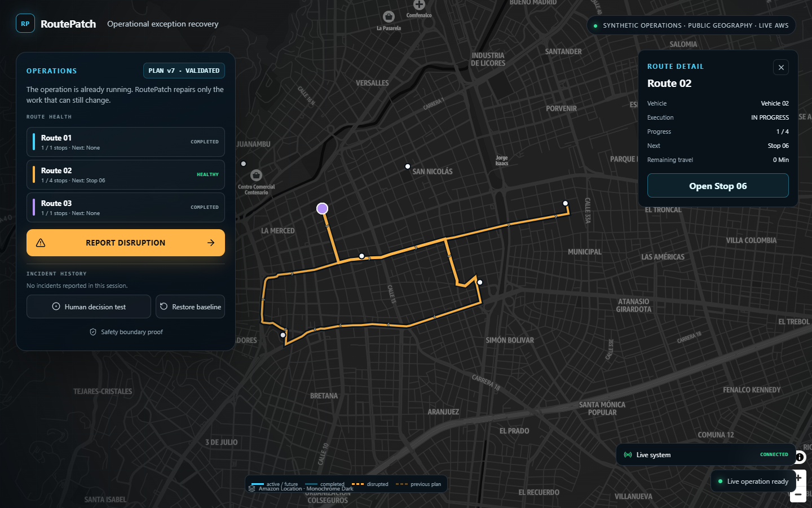The image size is (812, 508).
Task: Click the map attribution info icon
Action: (x=800, y=457)
